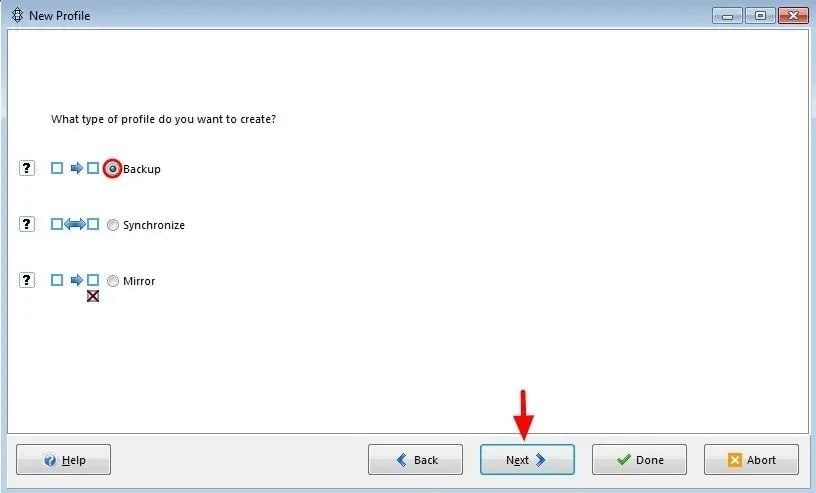816x493 pixels.
Task: Click the two-way arrow icon for Synchronize
Action: 75,224
